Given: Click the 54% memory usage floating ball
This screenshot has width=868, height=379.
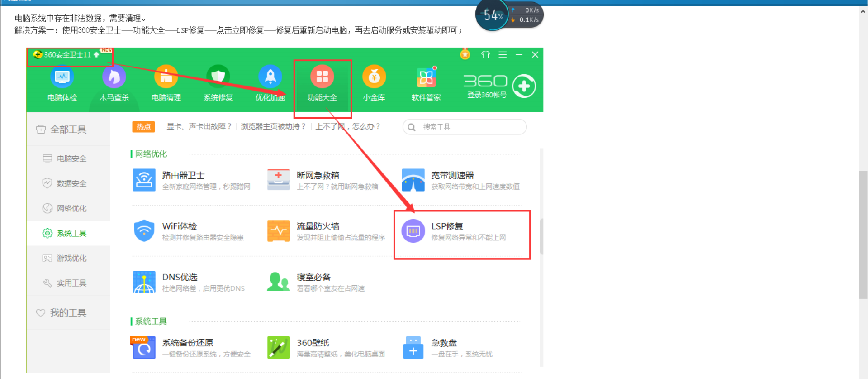Looking at the screenshot, I should tap(493, 15).
